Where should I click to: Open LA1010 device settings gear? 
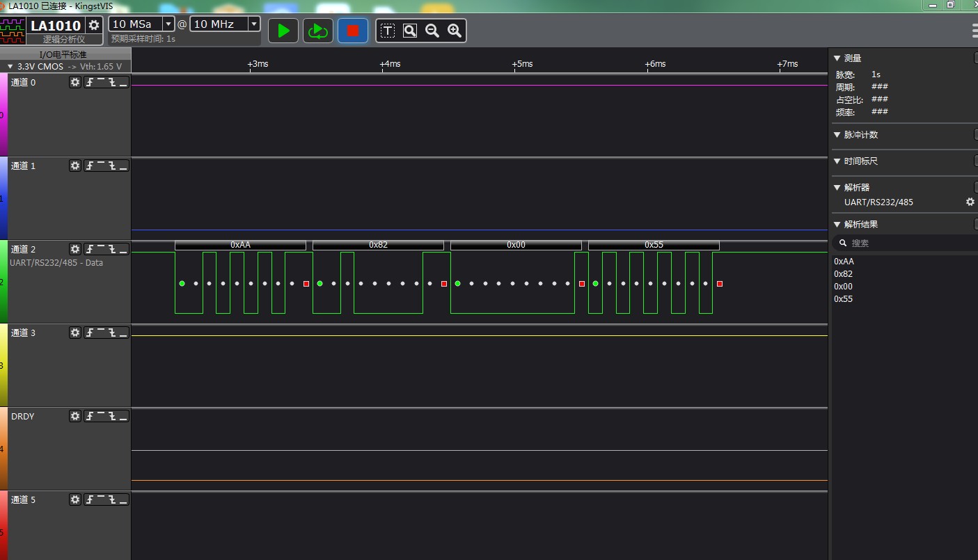[94, 25]
